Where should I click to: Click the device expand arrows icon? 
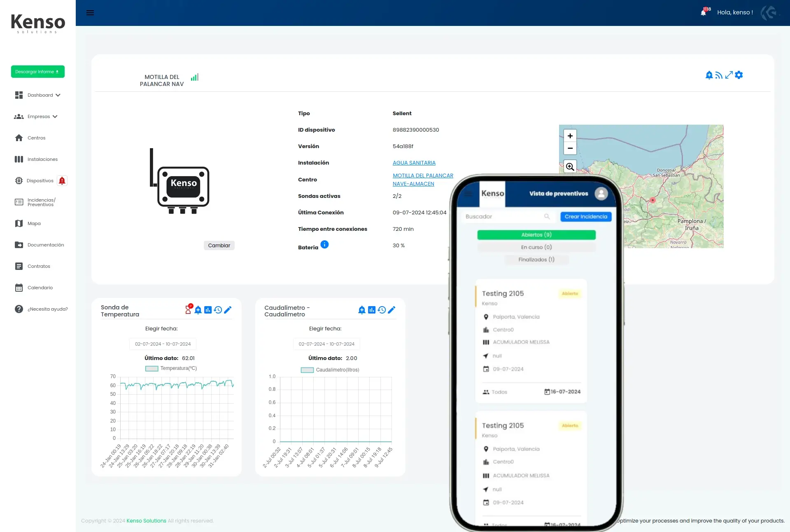tap(729, 75)
